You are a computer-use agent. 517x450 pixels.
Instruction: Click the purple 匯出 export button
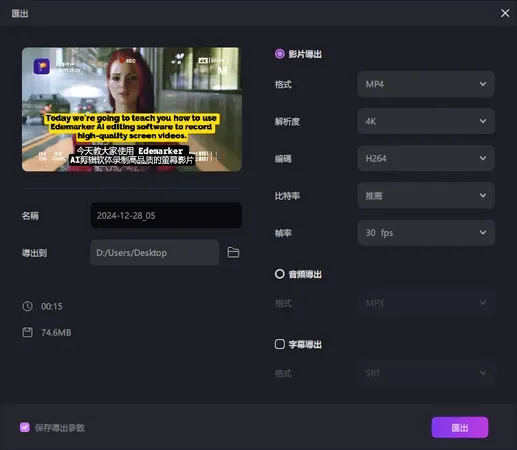click(460, 427)
